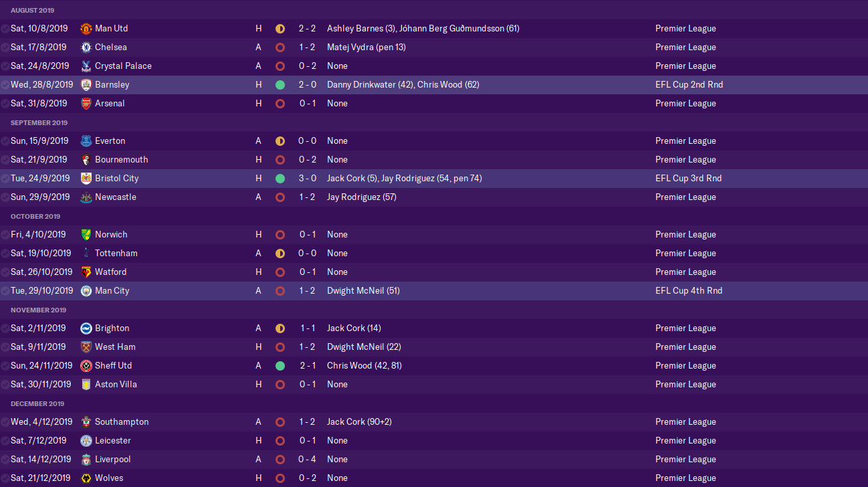
Task: Toggle the check mark beside Sat, 10/8/2019
Action: [x=5, y=29]
